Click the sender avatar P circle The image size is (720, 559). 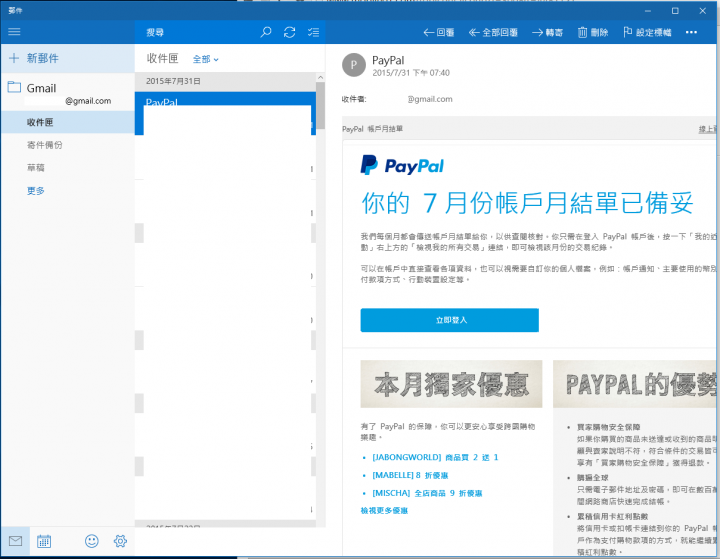coord(354,65)
